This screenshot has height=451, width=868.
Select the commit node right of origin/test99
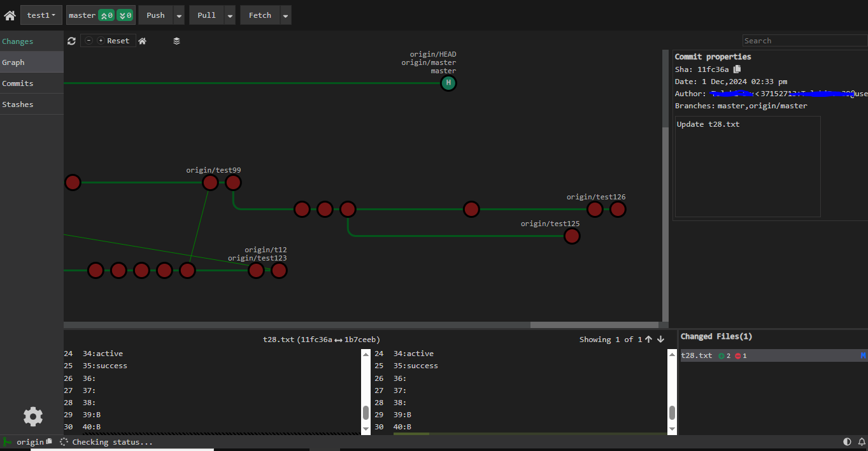point(233,183)
